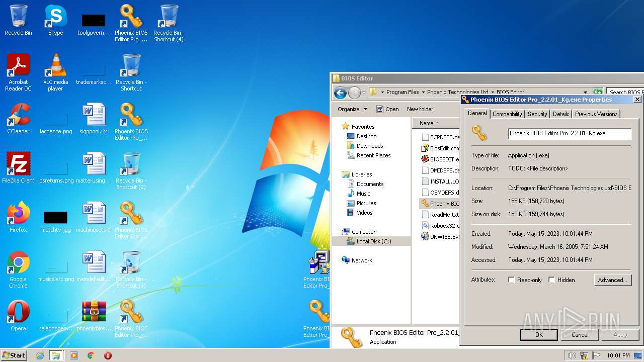Screen dimensions: 644x362
Task: Select Recycle Bin - Shortcut (4) icon
Action: (169, 23)
